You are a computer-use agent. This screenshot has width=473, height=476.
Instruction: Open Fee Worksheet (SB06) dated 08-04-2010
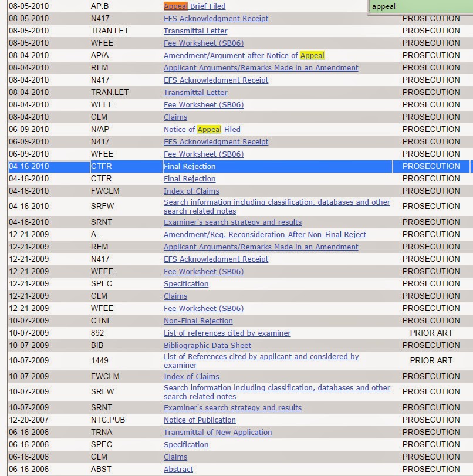click(204, 104)
